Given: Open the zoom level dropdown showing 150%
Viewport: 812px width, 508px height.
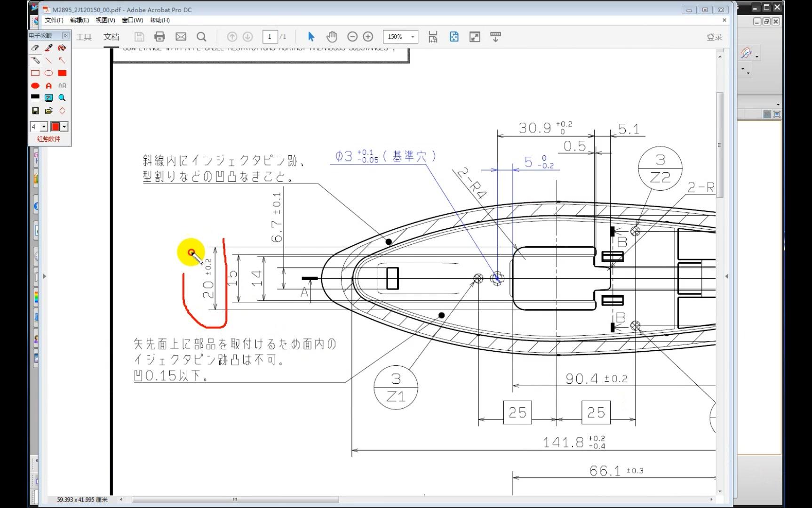Looking at the screenshot, I should [x=412, y=37].
